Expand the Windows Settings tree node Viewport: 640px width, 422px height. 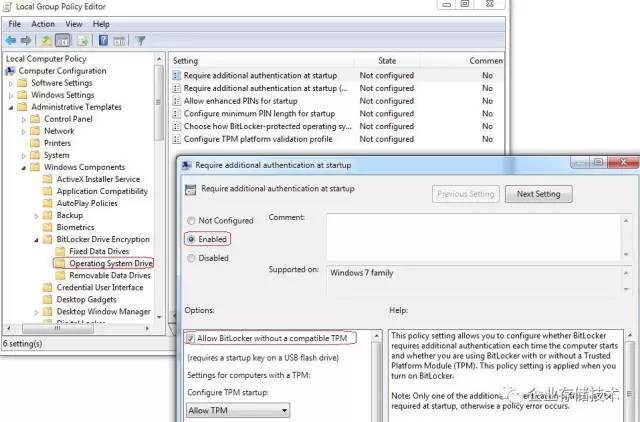11,95
